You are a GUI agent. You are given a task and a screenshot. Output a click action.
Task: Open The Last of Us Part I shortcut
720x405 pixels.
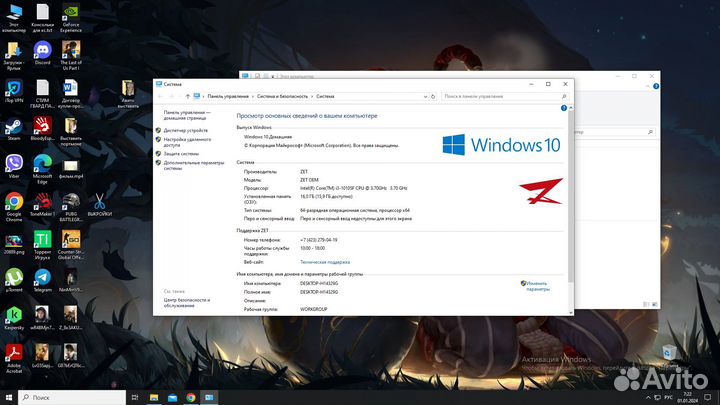pyautogui.click(x=71, y=56)
